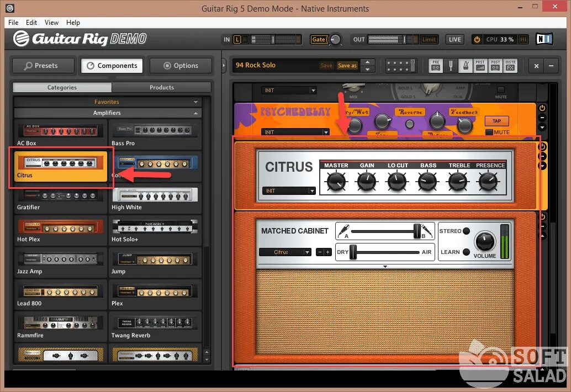Show the MSTR FX module

[x=510, y=66]
